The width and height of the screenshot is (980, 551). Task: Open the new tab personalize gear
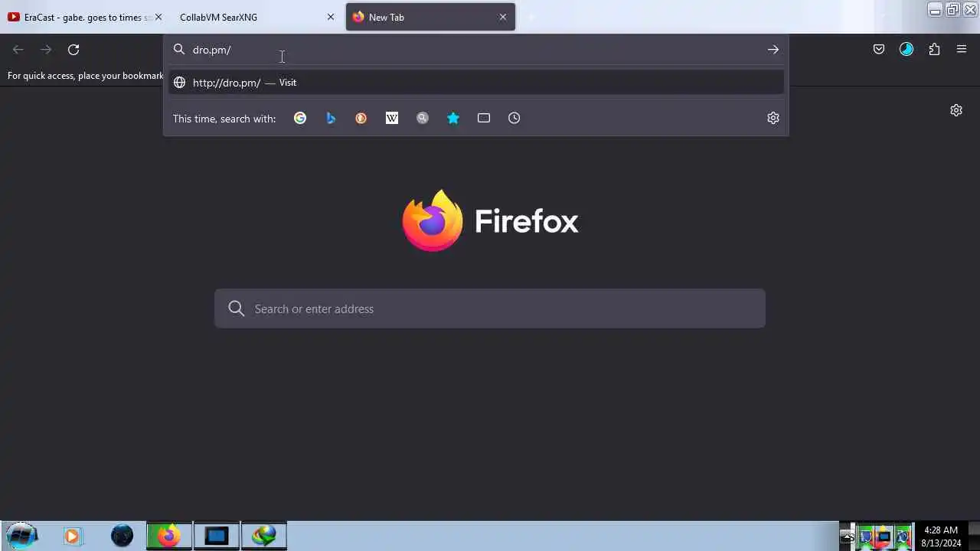click(956, 110)
